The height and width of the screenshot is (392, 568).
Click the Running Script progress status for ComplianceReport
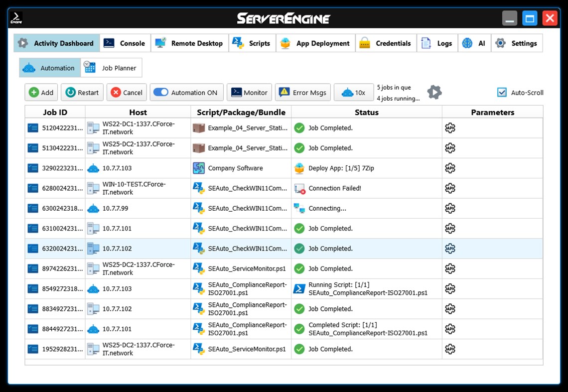[299, 288]
